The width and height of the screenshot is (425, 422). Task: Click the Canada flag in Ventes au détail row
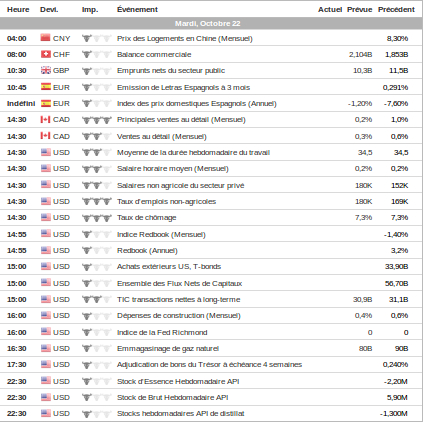46,136
